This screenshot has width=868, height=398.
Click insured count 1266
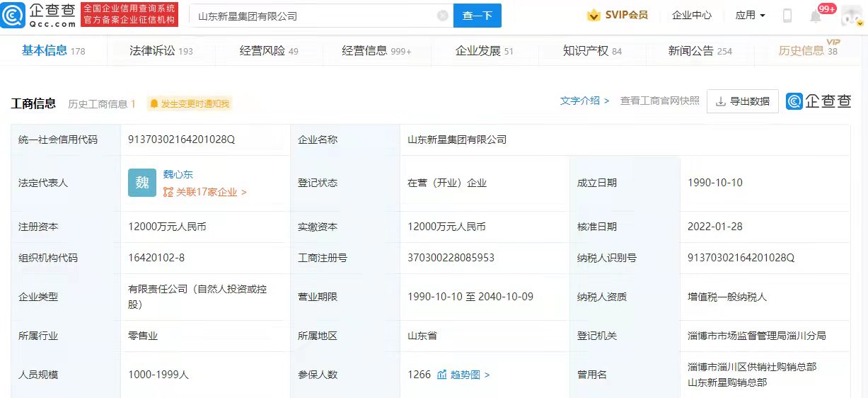[419, 374]
